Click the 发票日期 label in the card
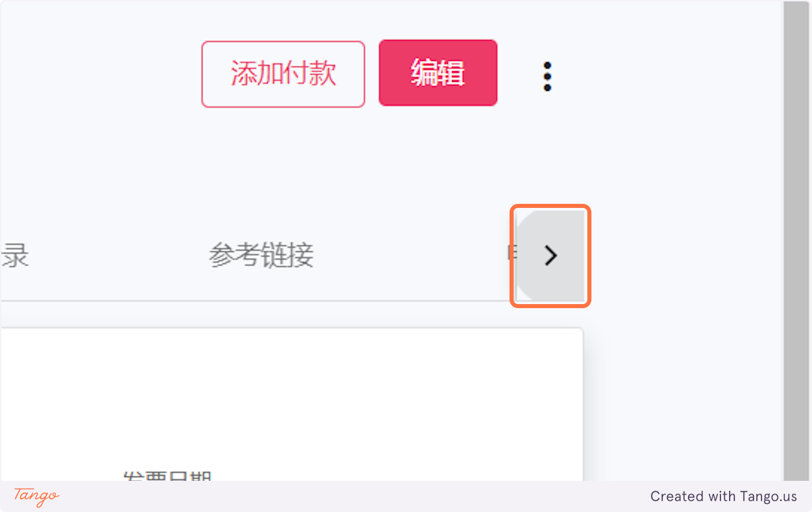This screenshot has height=512, width=812. (168, 475)
